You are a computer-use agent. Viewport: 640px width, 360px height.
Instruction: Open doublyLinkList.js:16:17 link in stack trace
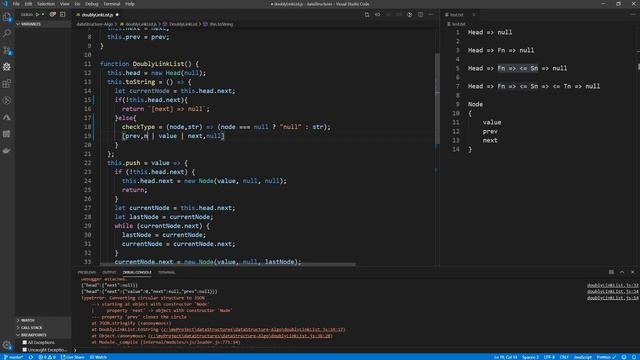click(x=253, y=329)
